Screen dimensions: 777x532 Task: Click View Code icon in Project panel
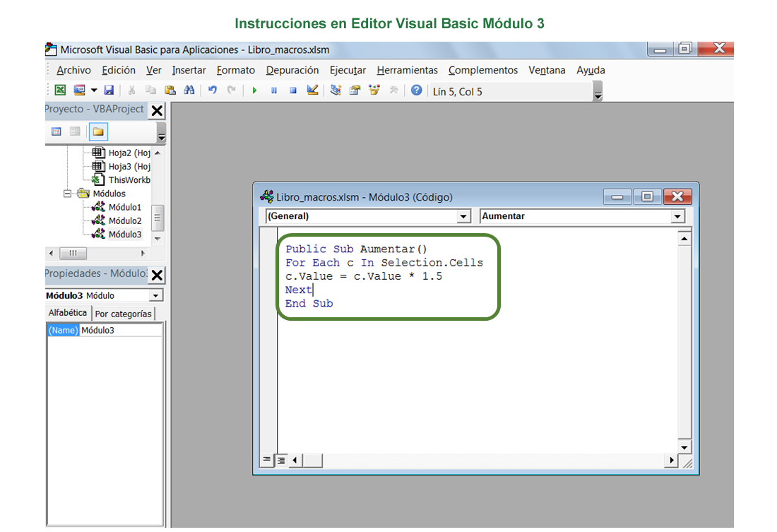coord(57,131)
